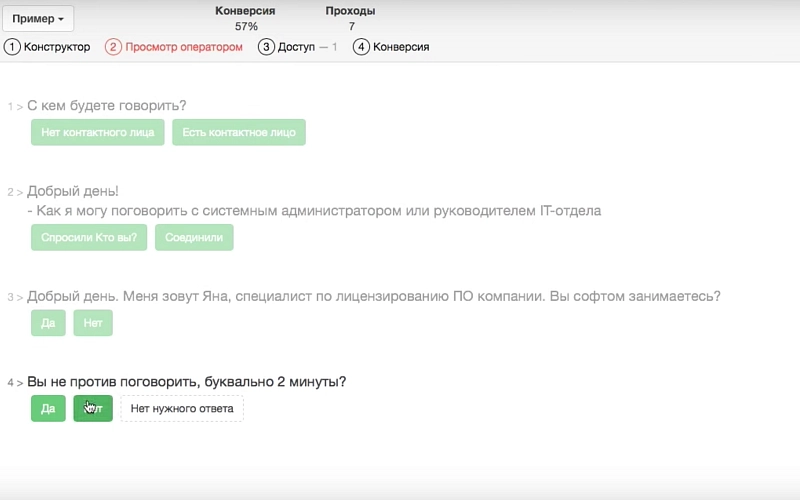Select the Соединили answer button
Viewport: 800px width, 500px height.
[x=194, y=237]
